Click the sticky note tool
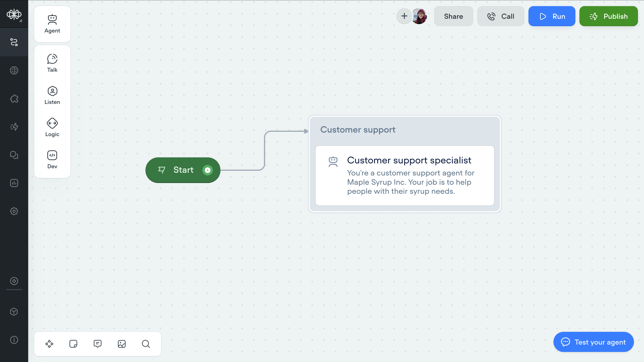 (73, 344)
